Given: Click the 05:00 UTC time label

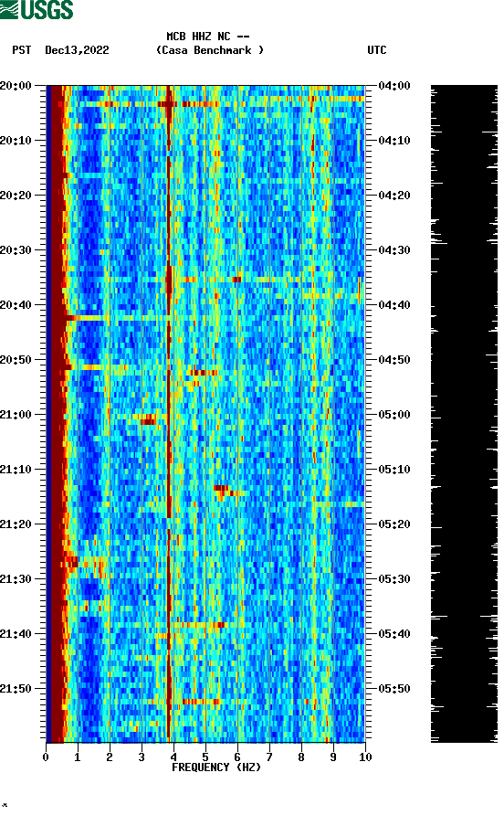Looking at the screenshot, I should (394, 414).
